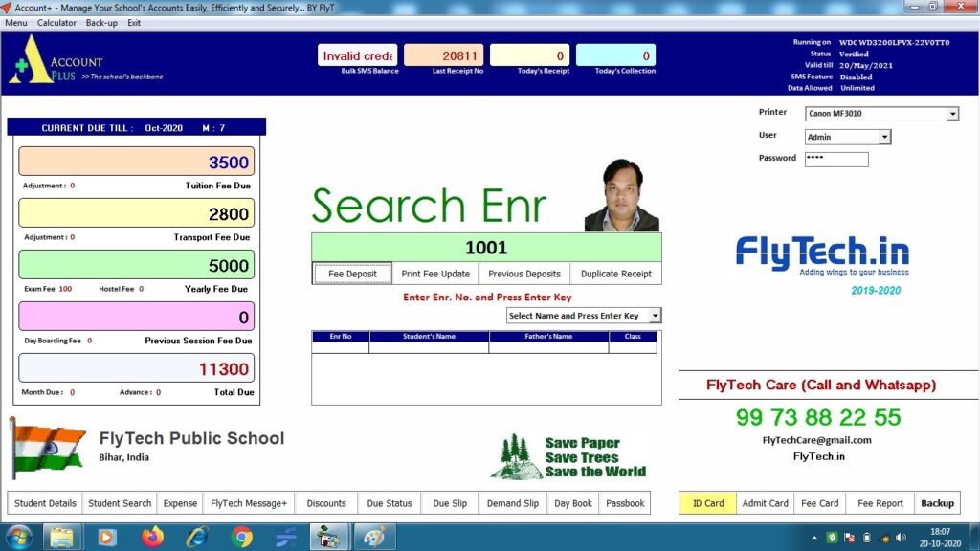The height and width of the screenshot is (551, 980).
Task: Choose Exit from the menu bar
Action: click(134, 23)
